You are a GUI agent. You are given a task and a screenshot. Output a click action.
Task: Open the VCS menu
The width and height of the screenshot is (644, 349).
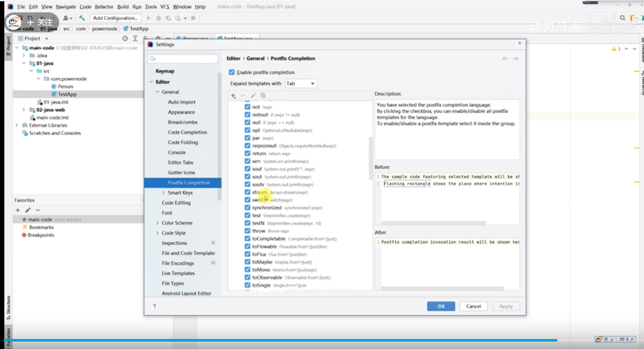[165, 7]
